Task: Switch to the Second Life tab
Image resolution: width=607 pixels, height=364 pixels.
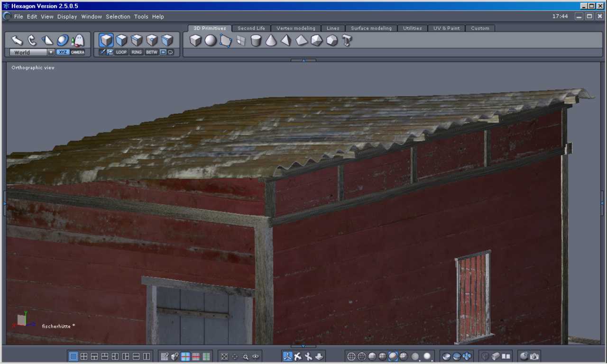Action: [251, 28]
